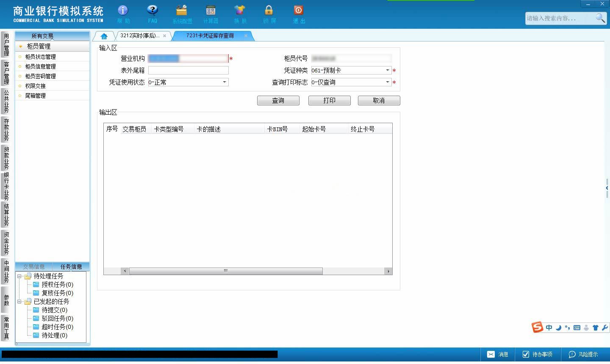Go to the home tab icon

pyautogui.click(x=104, y=36)
